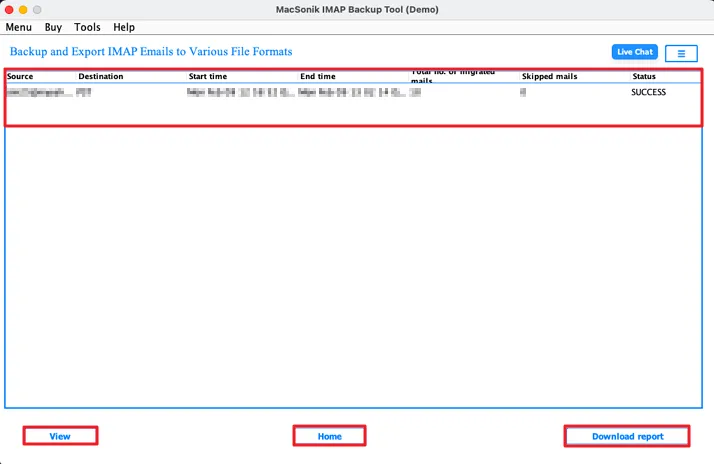Open the Help menu
Screen dimensions: 714x464
tap(124, 27)
